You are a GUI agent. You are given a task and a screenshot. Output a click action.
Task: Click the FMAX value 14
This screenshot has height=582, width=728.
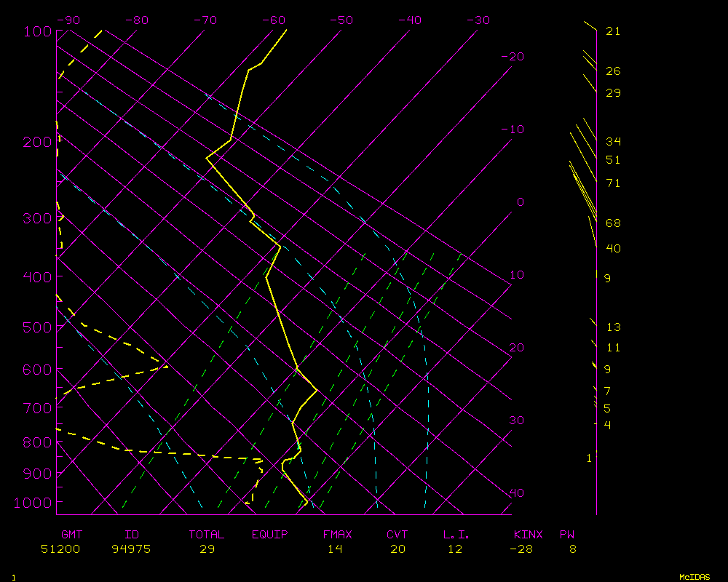click(x=334, y=549)
